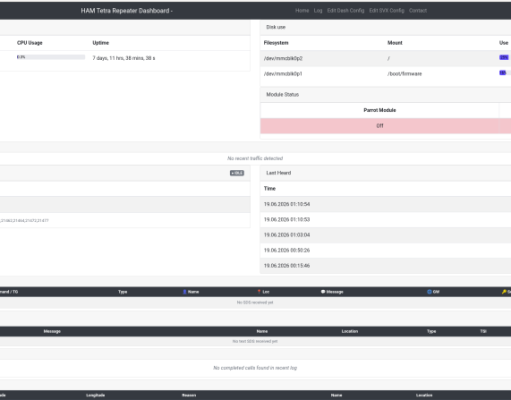Click the disk use bar for /boot/firmware

point(504,73)
